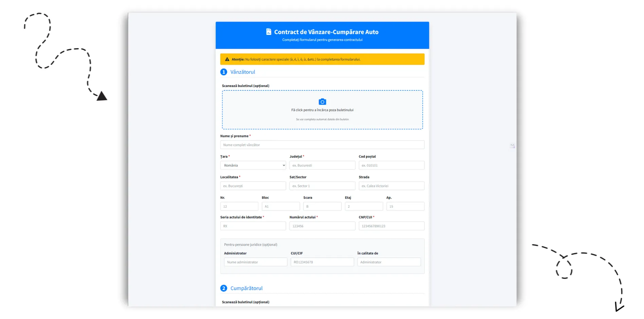The image size is (644, 319).
Task: Click 'Se vor completa automat datele din buletin' hint
Action: click(x=322, y=119)
